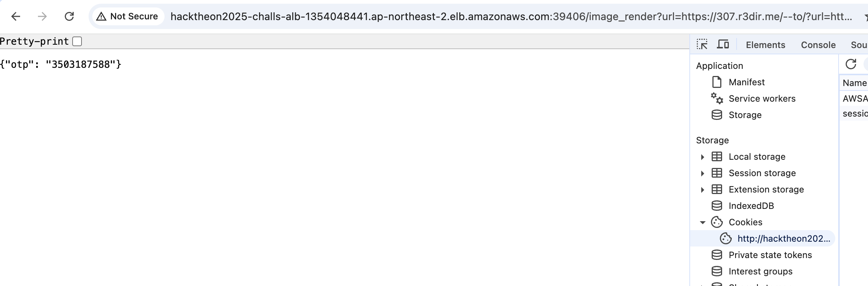
Task: Activate the inspect element picker icon
Action: point(702,44)
